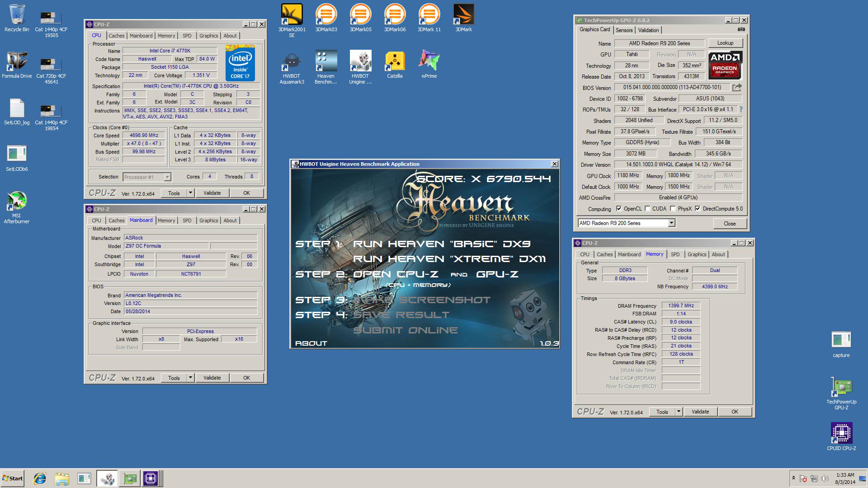
Task: Launch the wPrime desktop shortcut
Action: point(429,65)
